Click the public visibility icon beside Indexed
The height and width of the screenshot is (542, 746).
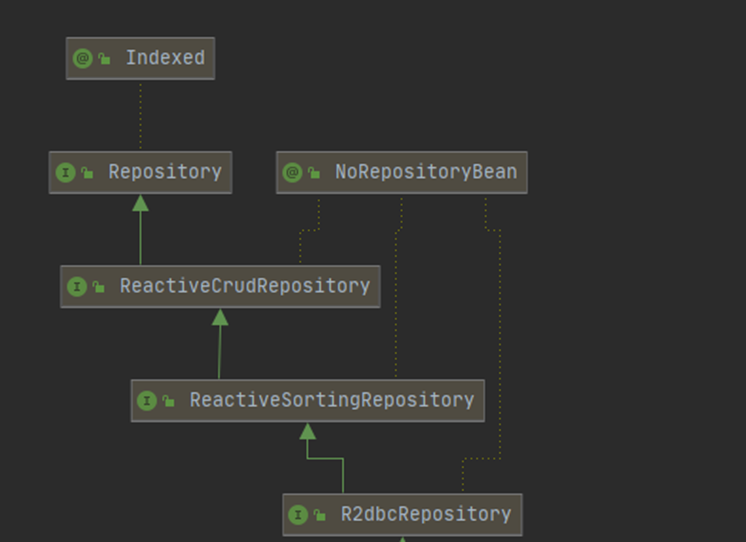tap(104, 59)
